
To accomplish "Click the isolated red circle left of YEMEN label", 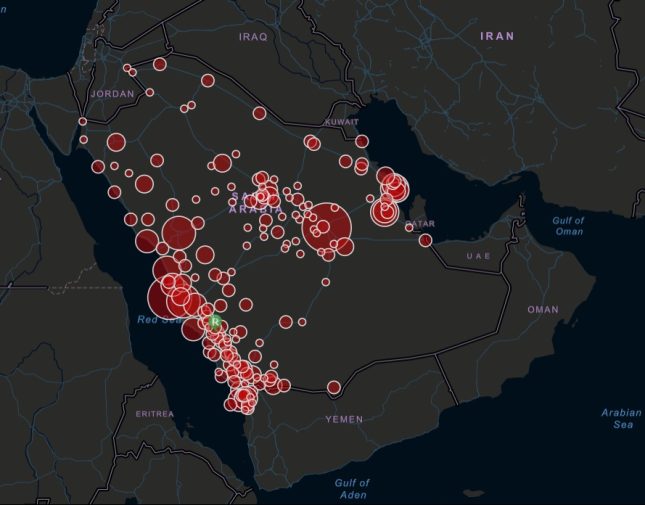I will coord(334,387).
